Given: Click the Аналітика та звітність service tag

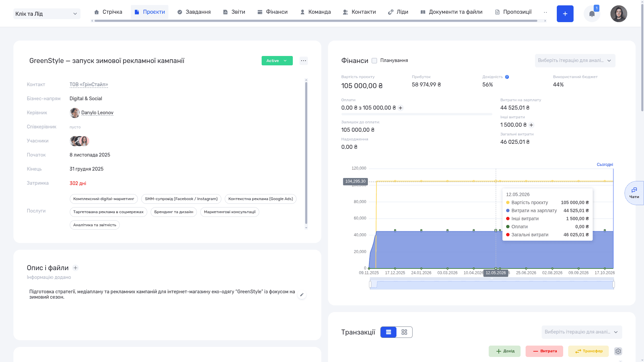Looking at the screenshot, I should pos(95,225).
